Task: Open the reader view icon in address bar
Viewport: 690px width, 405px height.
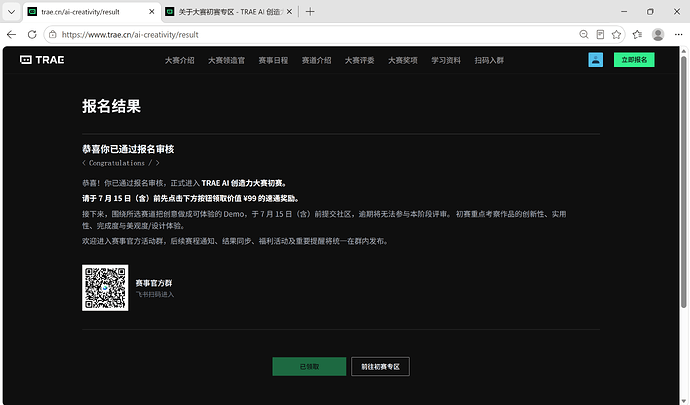Action: click(x=600, y=34)
